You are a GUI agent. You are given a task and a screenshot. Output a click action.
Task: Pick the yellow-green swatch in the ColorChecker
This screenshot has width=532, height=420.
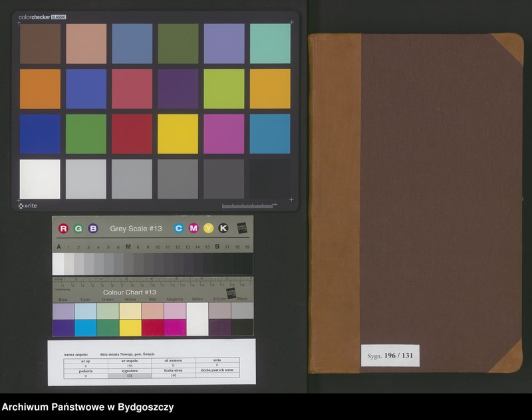(224, 89)
